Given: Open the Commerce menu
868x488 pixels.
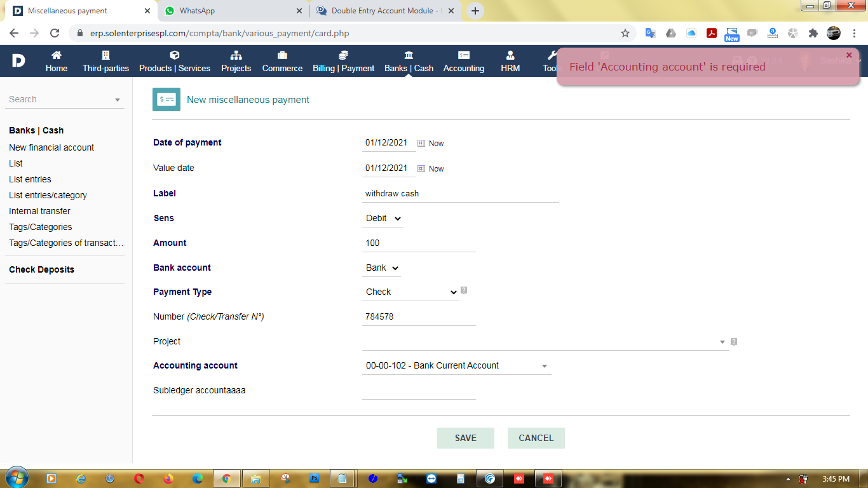Looking at the screenshot, I should pos(282,62).
